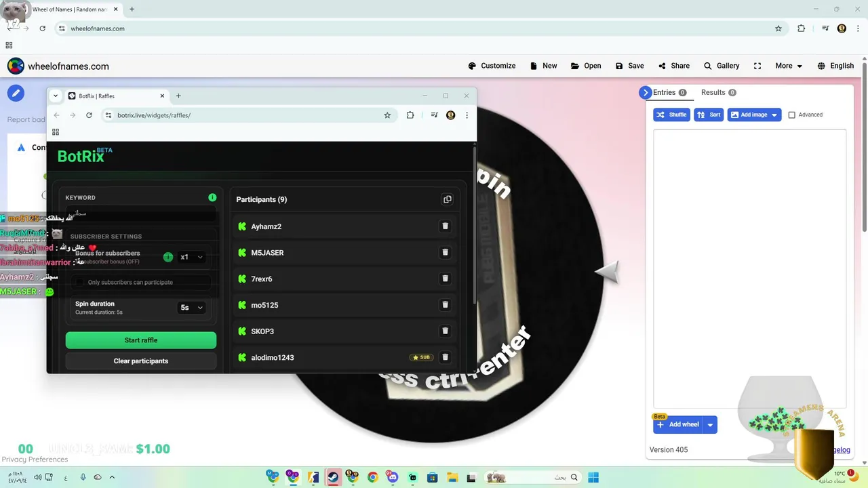Save the current wheel
Viewport: 868px width, 488px height.
[x=629, y=66]
